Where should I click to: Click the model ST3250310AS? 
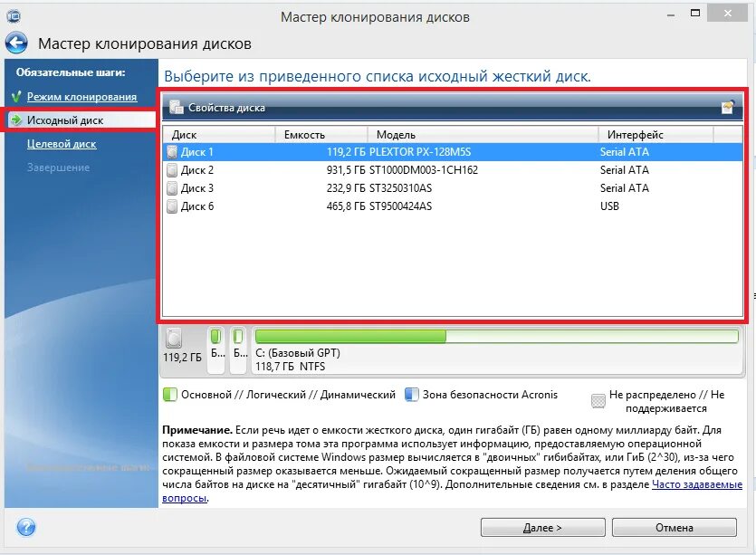[401, 188]
